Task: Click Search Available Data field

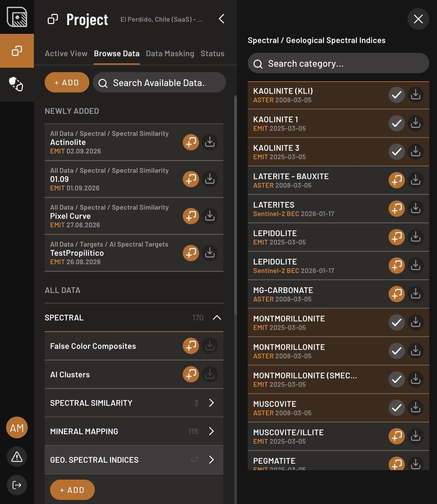Action: tap(159, 82)
